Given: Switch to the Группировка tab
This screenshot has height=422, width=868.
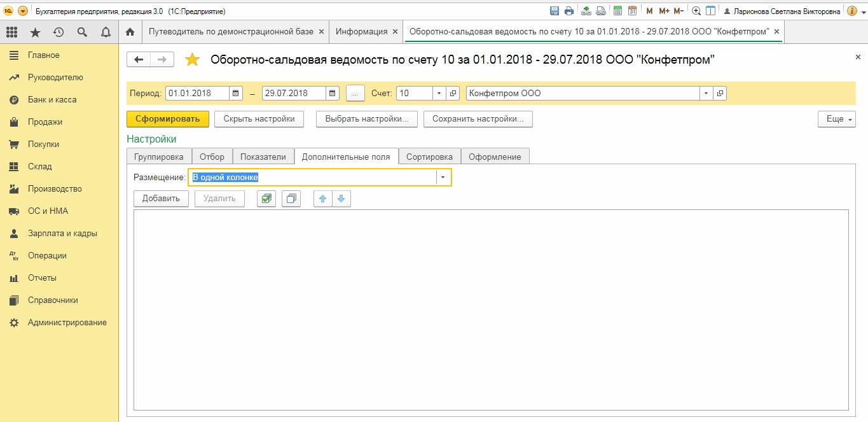Looking at the screenshot, I should click(x=159, y=157).
